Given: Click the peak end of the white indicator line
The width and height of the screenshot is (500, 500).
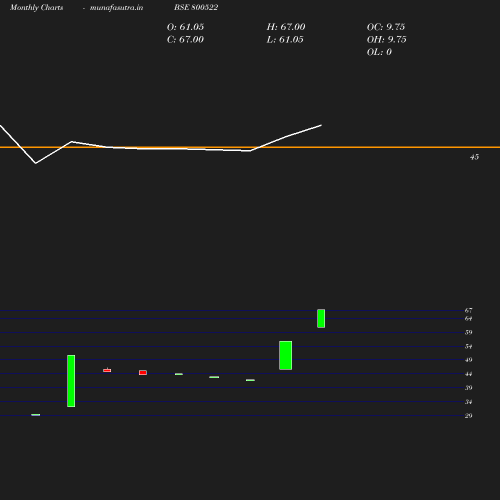Looking at the screenshot, I should click(x=321, y=125).
